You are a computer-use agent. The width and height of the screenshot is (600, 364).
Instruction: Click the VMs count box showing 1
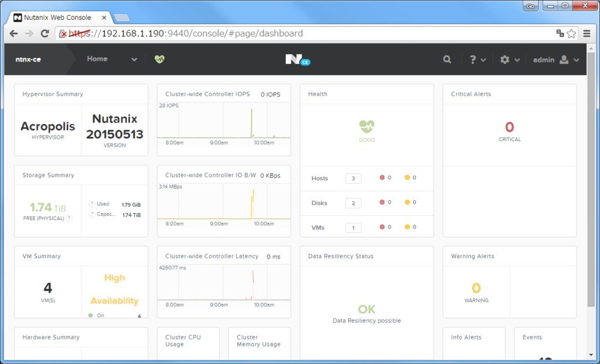(x=353, y=228)
